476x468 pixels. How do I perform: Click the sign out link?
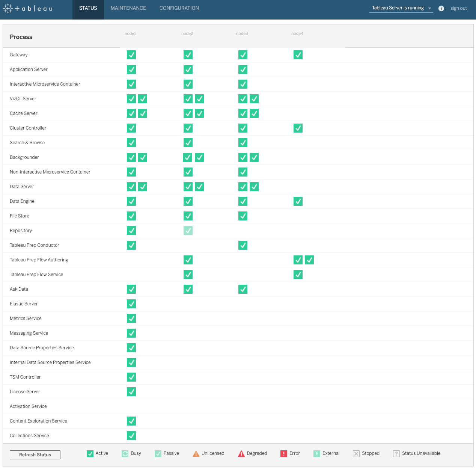click(x=459, y=8)
